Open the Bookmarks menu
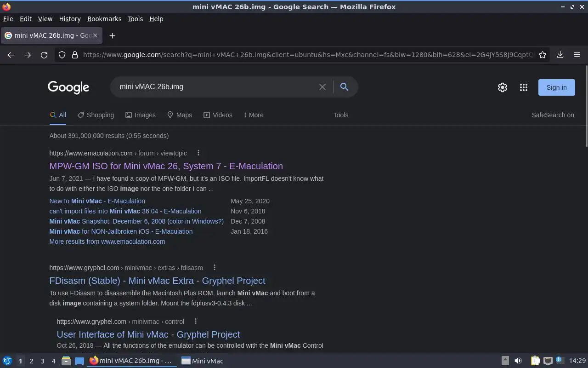588x368 pixels. (x=104, y=19)
